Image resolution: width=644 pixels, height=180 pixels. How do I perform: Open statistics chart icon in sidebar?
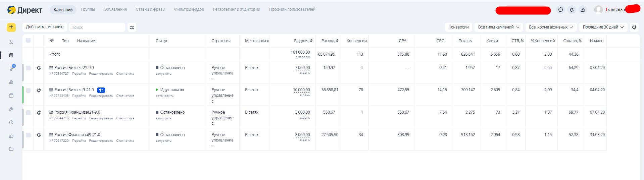tap(11, 82)
